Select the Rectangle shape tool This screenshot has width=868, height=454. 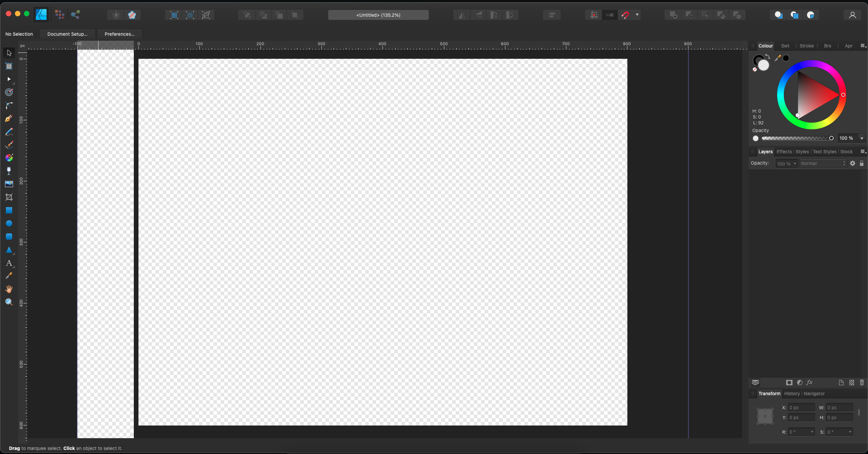tap(9, 210)
